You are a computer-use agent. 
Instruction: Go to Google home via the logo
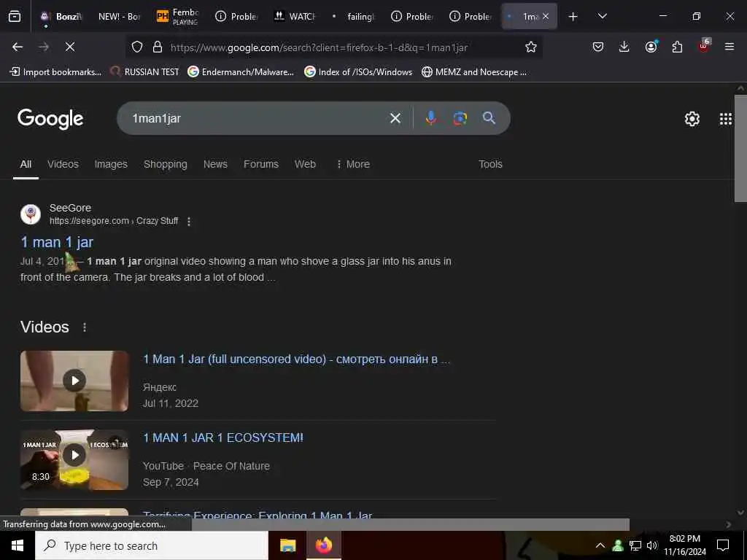point(50,119)
